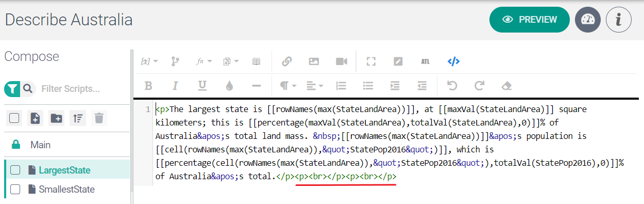This screenshot has height=204, width=644.
Task: Tick the LargestState checkbox
Action: (x=15, y=170)
